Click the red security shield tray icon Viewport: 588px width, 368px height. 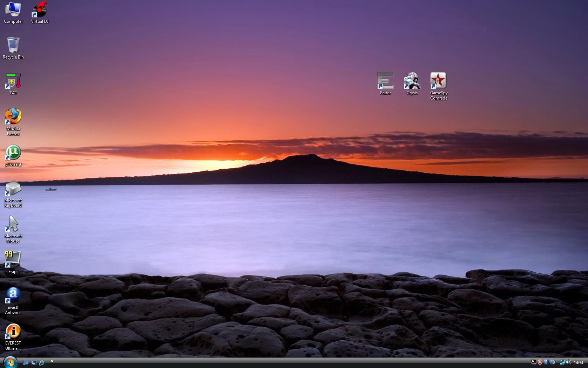[x=540, y=362]
